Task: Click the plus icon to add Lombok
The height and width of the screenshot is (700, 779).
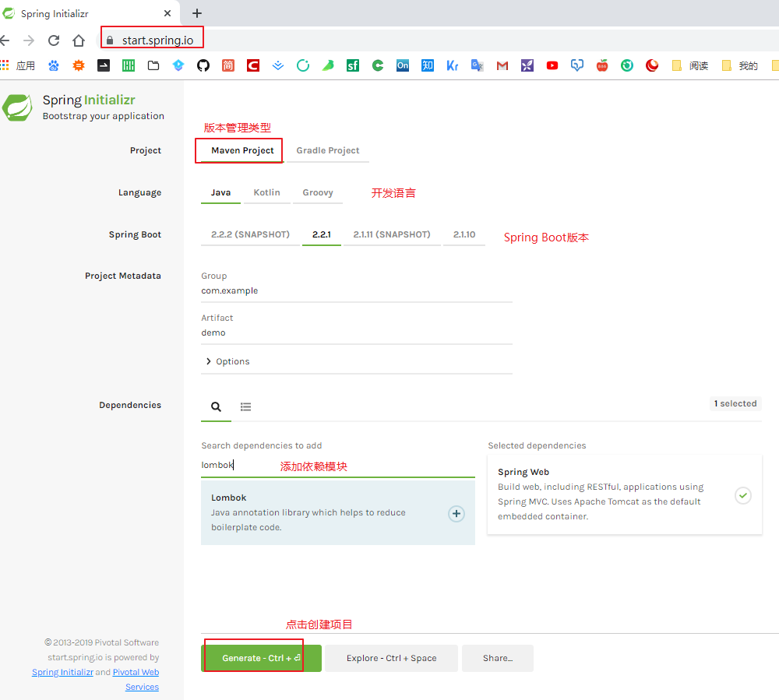Action: [456, 513]
